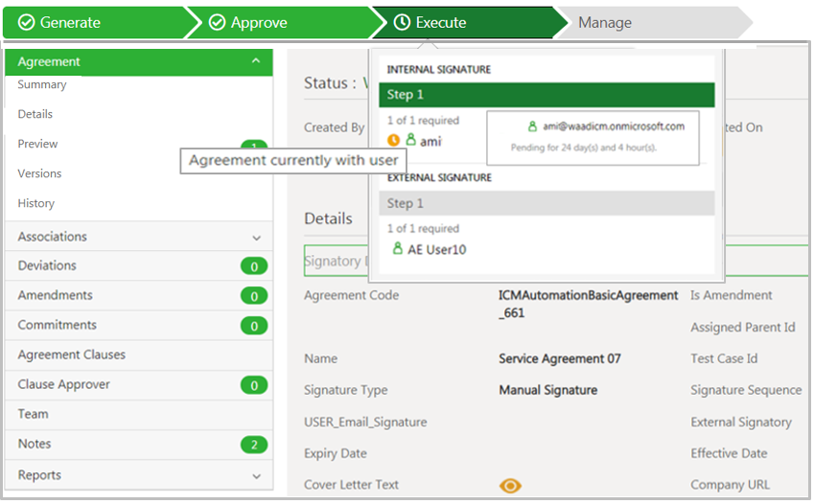Open Agreement Clauses in sidebar
Screen dimensions: 814x504
71,355
